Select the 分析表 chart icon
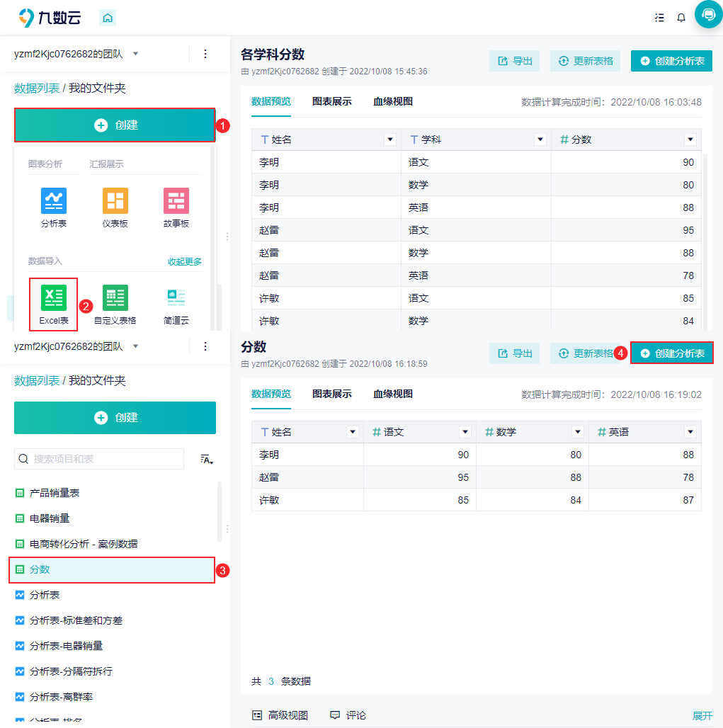The image size is (723, 728). click(x=54, y=201)
